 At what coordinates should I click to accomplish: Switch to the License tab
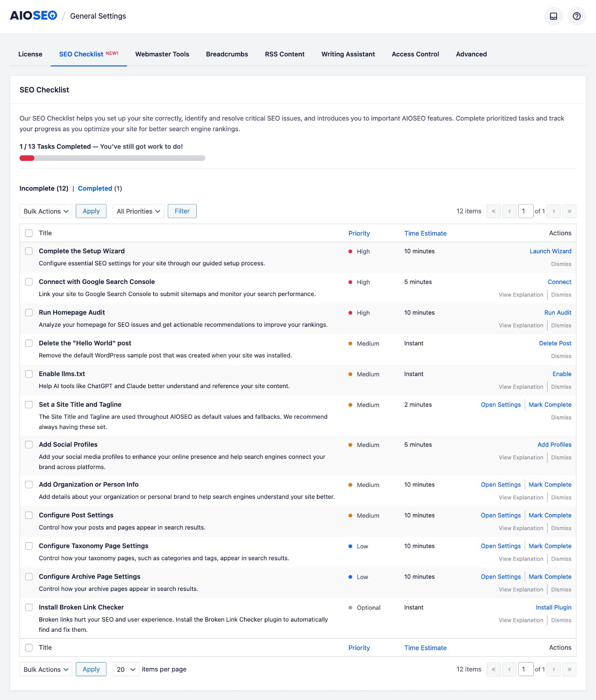tap(30, 54)
